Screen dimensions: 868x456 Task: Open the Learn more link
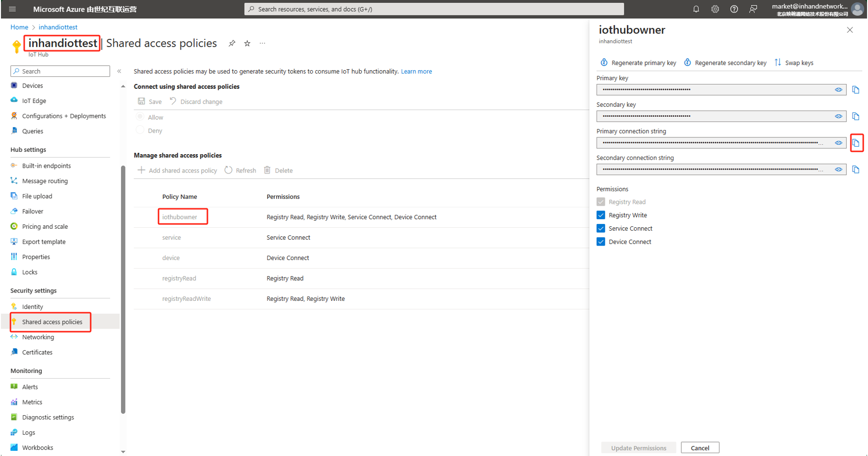[416, 72]
